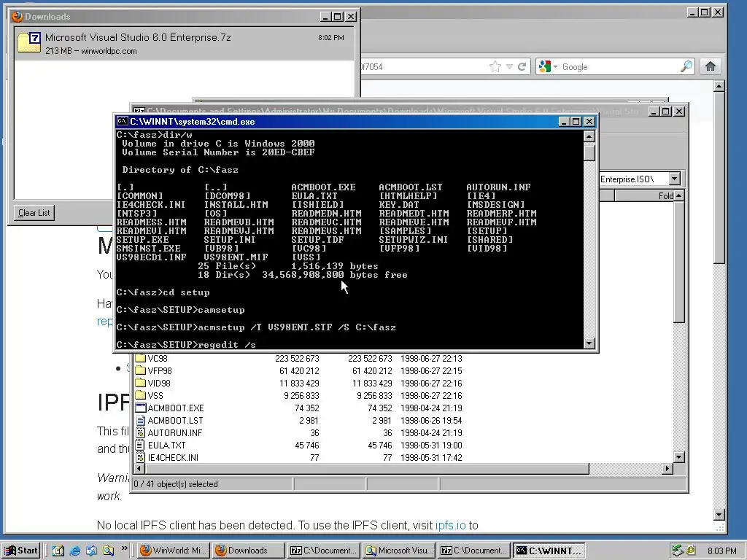Switch to WinWorld Firefox taskbar button
747x560 pixels.
[174, 551]
